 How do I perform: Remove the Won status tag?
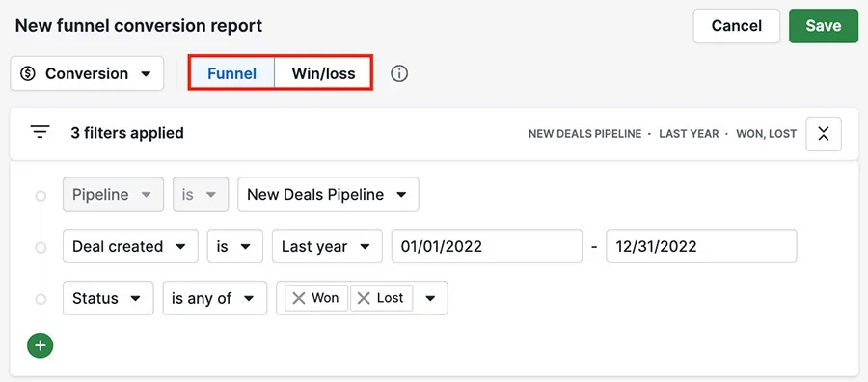pos(299,298)
